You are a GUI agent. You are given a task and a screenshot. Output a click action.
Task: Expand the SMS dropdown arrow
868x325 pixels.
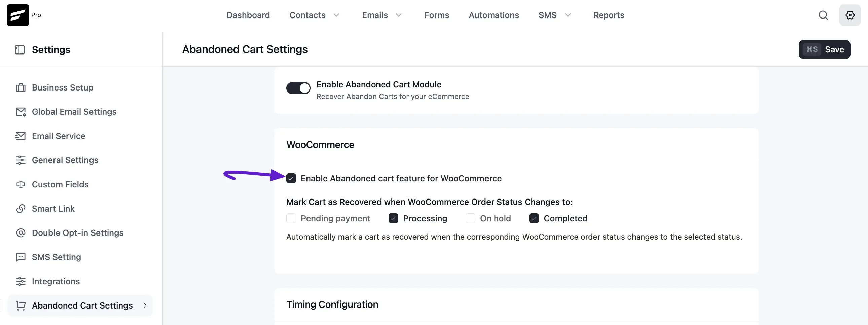(568, 15)
